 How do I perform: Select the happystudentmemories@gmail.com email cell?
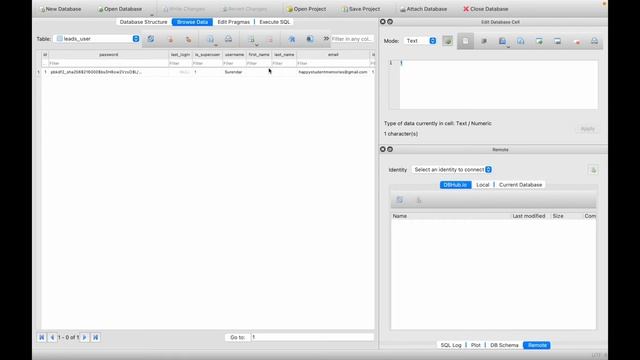coord(333,72)
